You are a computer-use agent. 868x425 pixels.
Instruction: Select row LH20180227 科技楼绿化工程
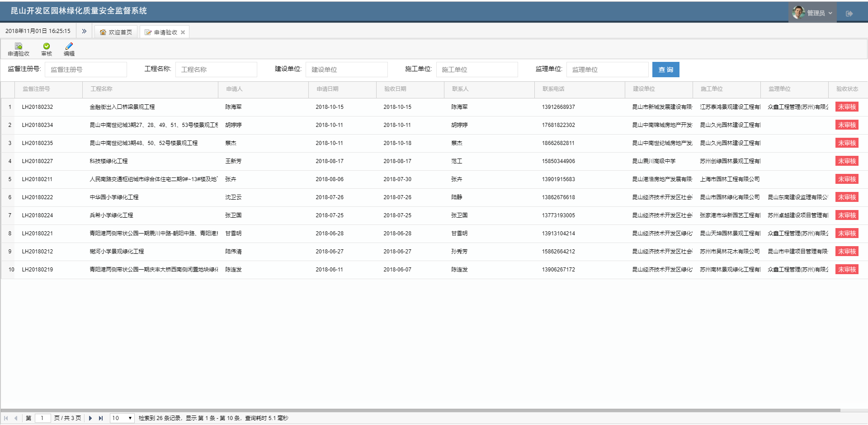pyautogui.click(x=108, y=161)
